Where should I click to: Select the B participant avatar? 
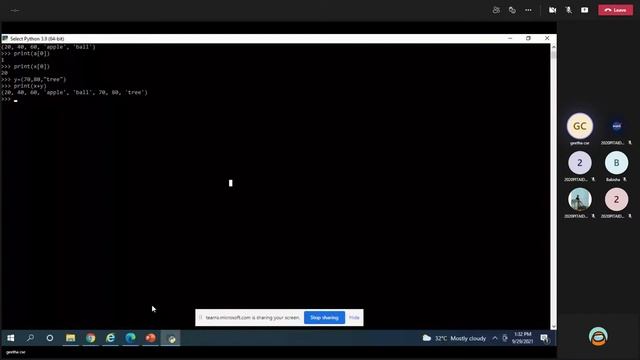tap(616, 163)
